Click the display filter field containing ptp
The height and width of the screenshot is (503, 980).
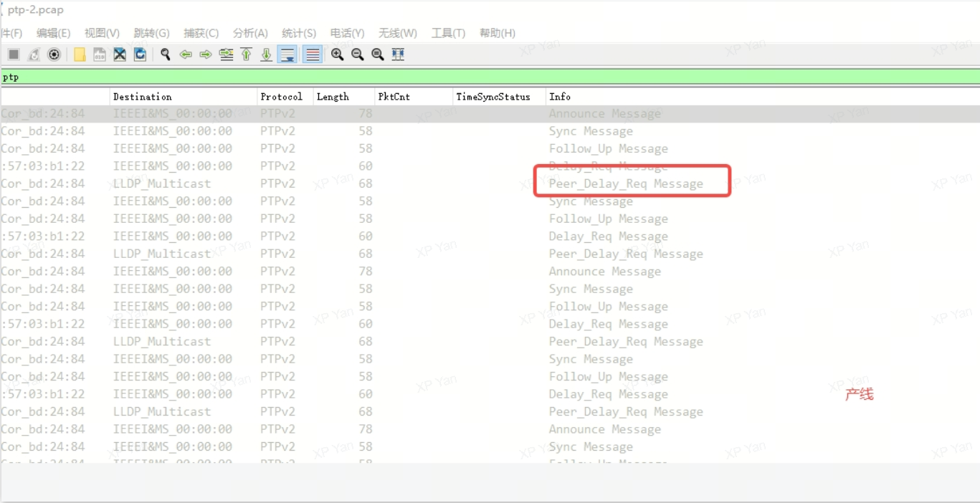[x=490, y=77]
